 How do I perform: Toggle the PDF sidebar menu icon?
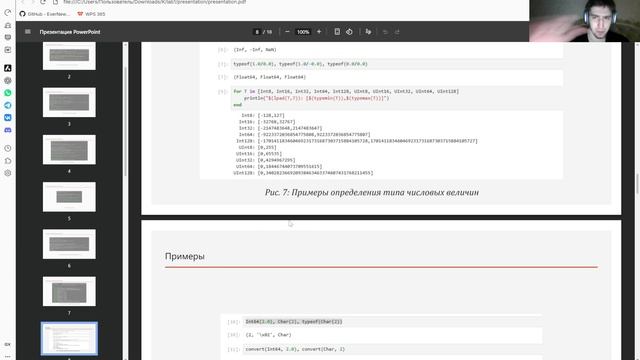point(28,31)
